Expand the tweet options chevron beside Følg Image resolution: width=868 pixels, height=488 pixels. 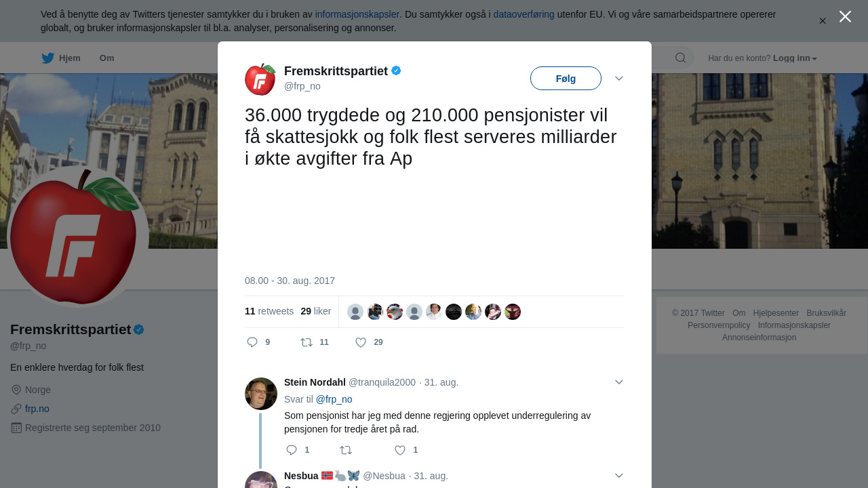619,79
